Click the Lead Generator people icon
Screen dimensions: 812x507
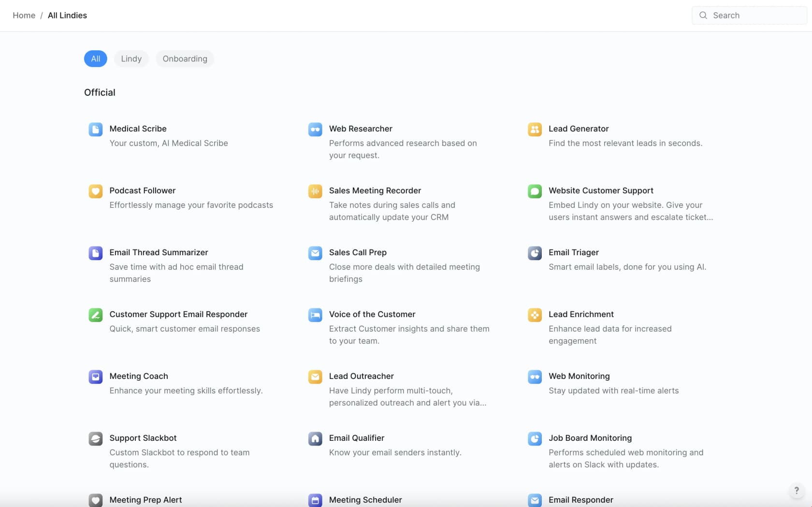click(535, 129)
